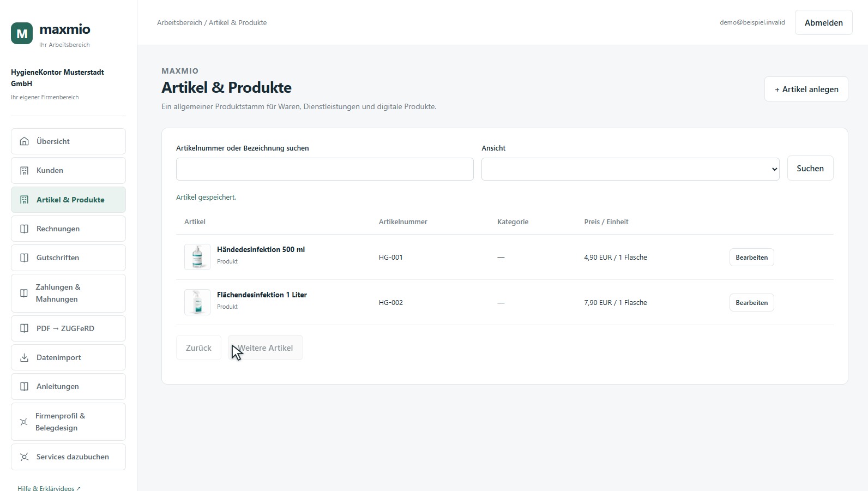Screen dimensions: 868x491
Task: Edit Händedesinfektion 500 ml via Bearbeiten
Action: pyautogui.click(x=751, y=257)
